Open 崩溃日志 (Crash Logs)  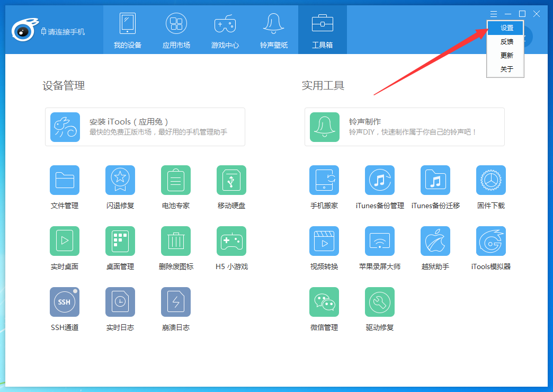coord(175,308)
